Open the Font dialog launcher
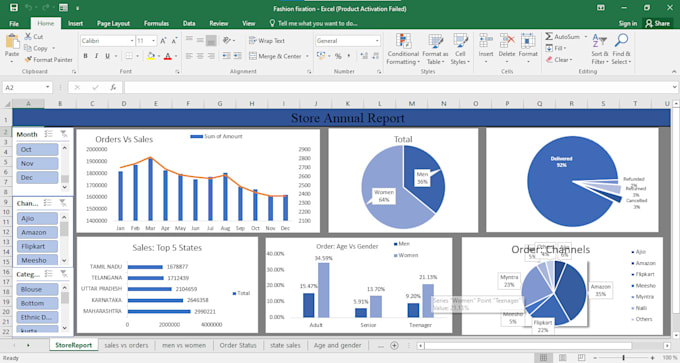 click(x=177, y=72)
